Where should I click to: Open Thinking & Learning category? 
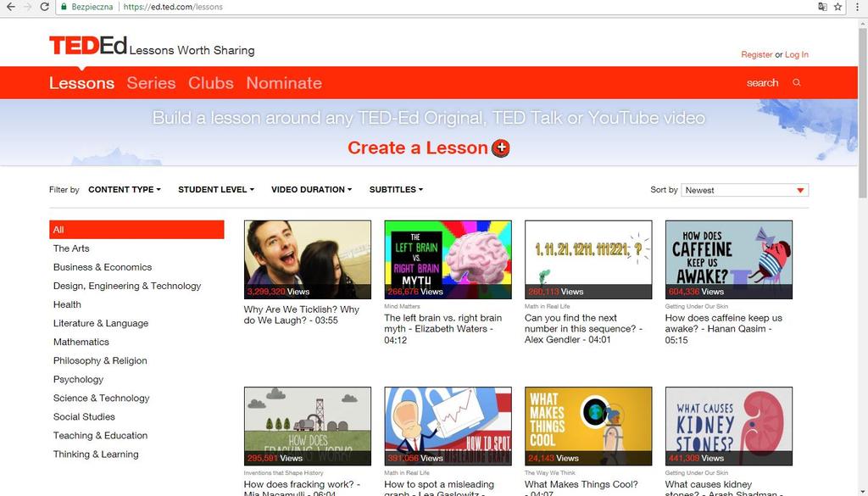(96, 454)
